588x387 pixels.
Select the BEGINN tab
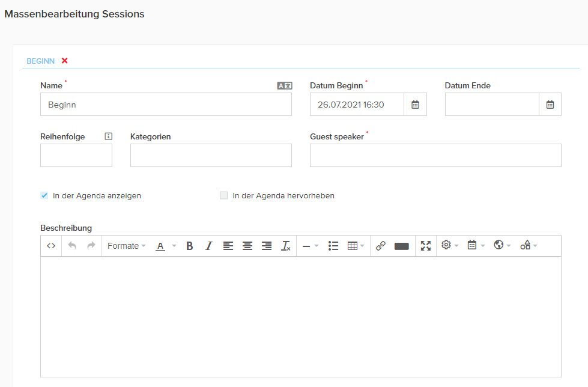point(40,61)
